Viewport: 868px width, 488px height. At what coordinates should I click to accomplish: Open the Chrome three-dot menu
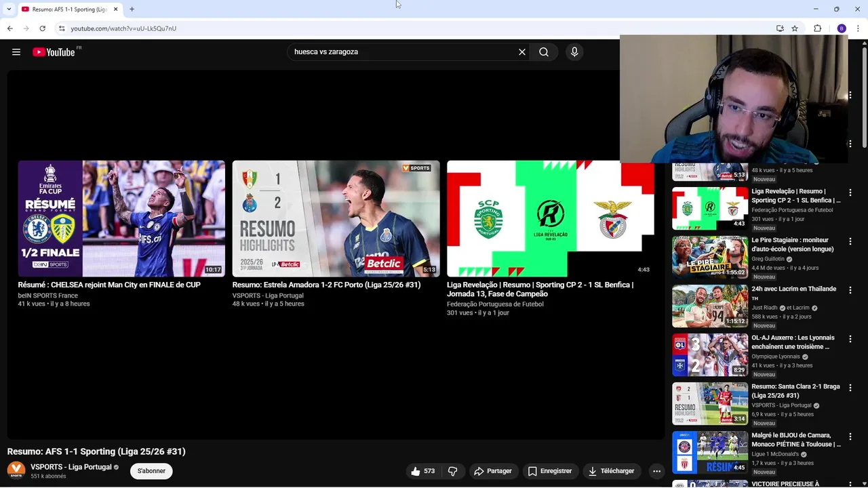click(x=859, y=28)
